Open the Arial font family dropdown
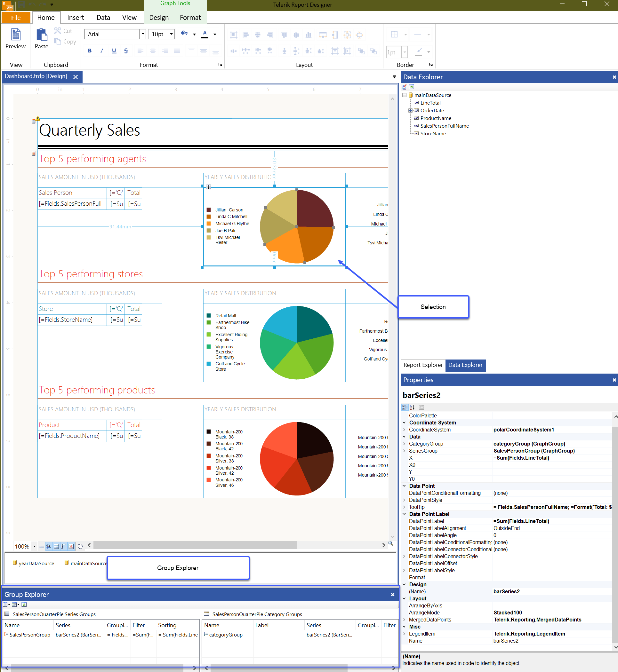Viewport: 618px width, 672px height. pos(143,34)
